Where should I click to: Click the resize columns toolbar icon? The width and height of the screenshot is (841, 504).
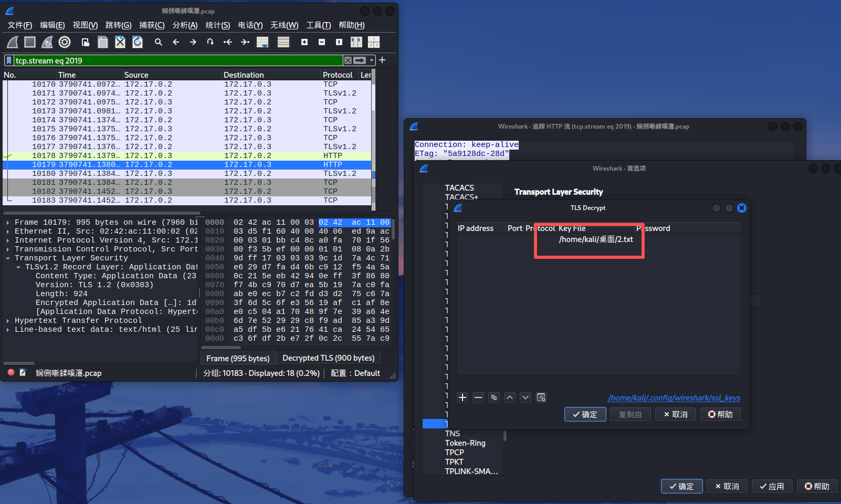pyautogui.click(x=356, y=42)
